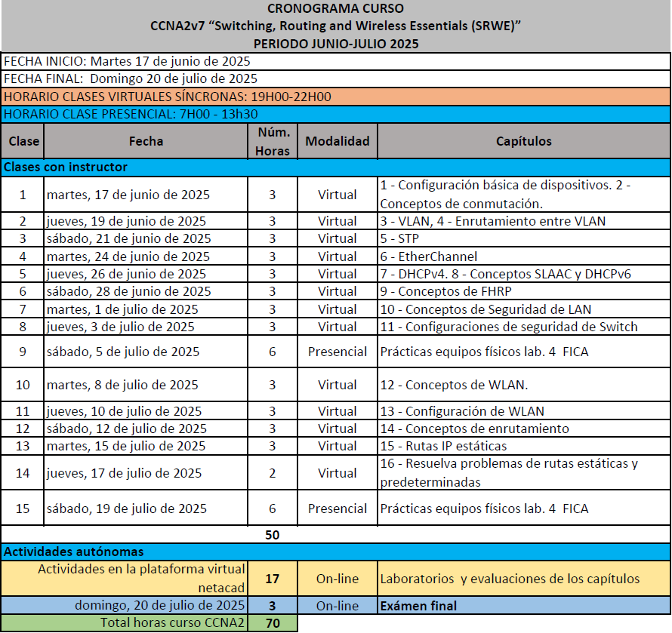Click 'Presencial' in the class 9 row

(x=338, y=352)
